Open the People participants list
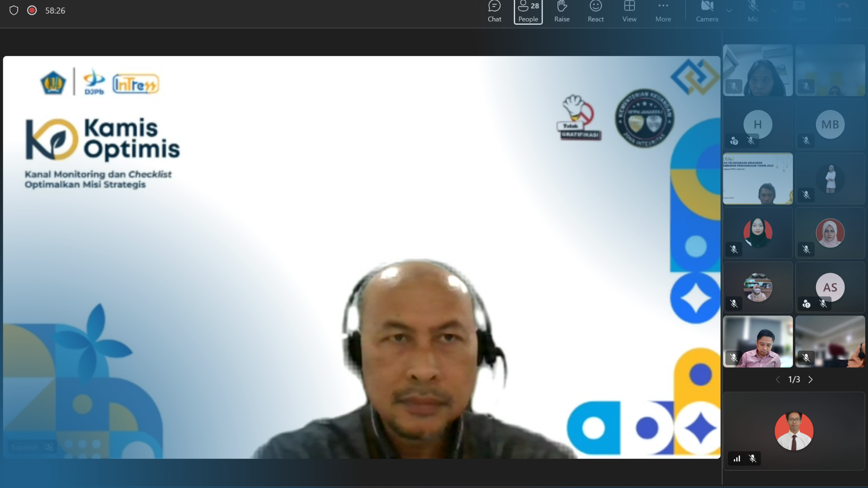 tap(528, 12)
